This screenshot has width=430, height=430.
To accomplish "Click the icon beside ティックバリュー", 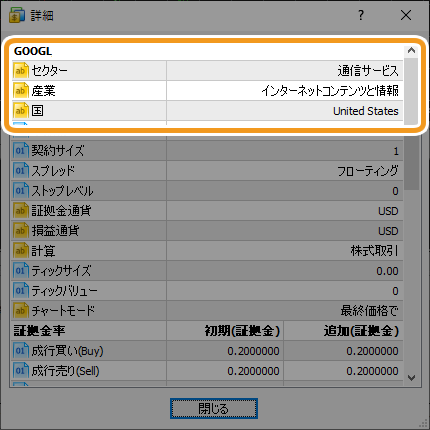I will coord(21,291).
